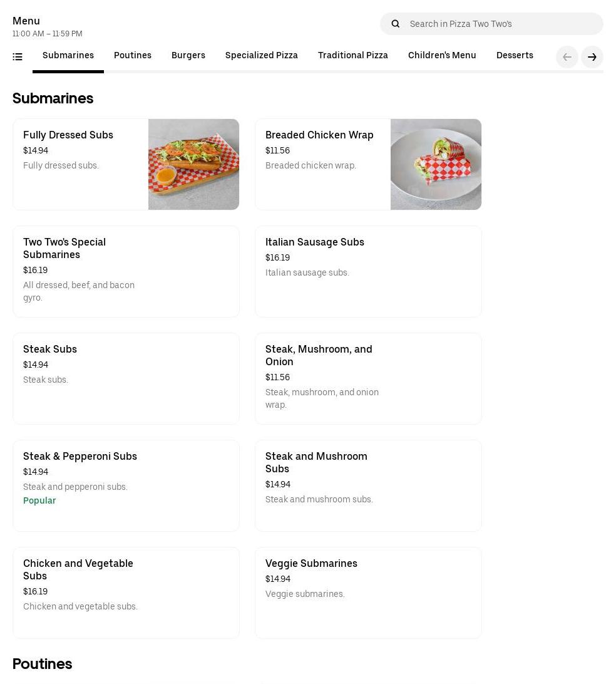Screen dimensions: 616x684
Task: Open the menu category list icon
Action: coord(18,57)
